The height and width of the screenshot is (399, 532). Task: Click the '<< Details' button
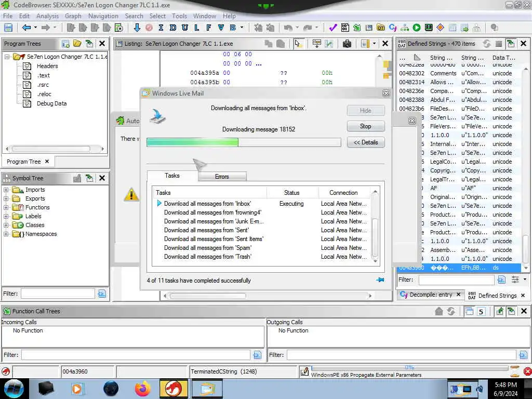coord(366,142)
